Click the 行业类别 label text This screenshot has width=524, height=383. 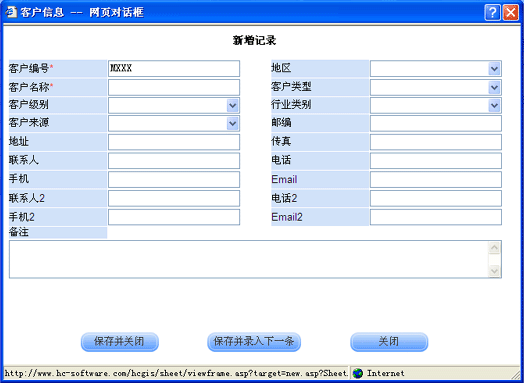[291, 105]
